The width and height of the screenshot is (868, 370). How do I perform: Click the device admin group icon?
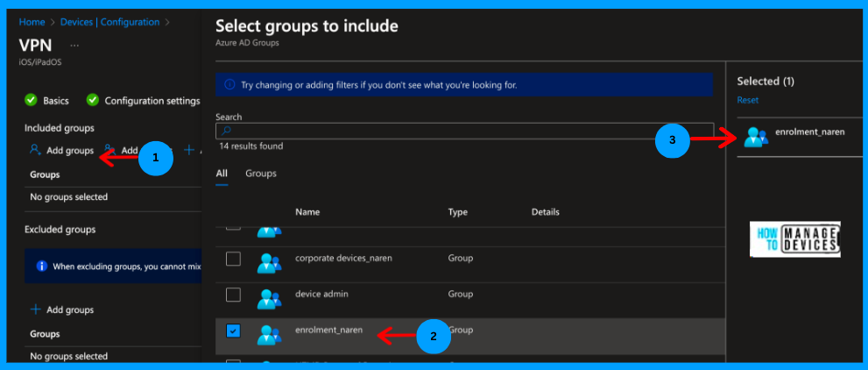click(269, 299)
